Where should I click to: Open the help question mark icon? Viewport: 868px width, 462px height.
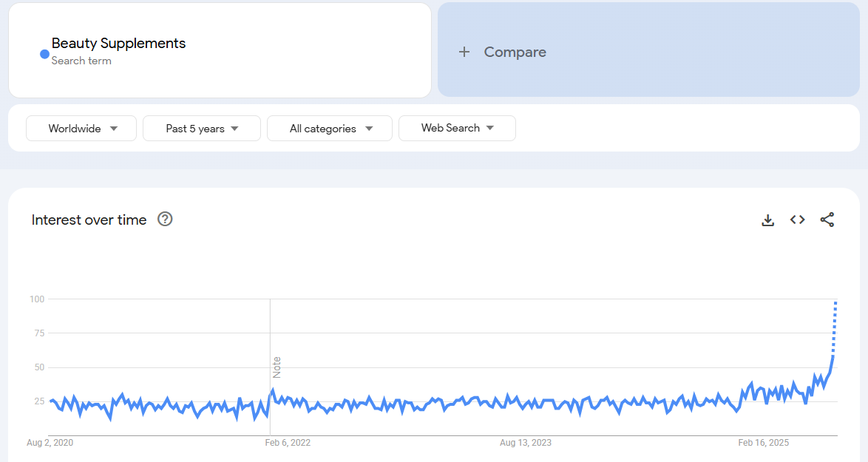tap(165, 220)
